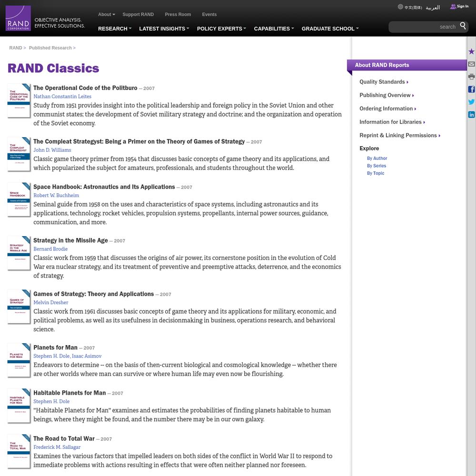The width and height of the screenshot is (476, 476).
Task: Open the Press Room page
Action: pyautogui.click(x=178, y=14)
